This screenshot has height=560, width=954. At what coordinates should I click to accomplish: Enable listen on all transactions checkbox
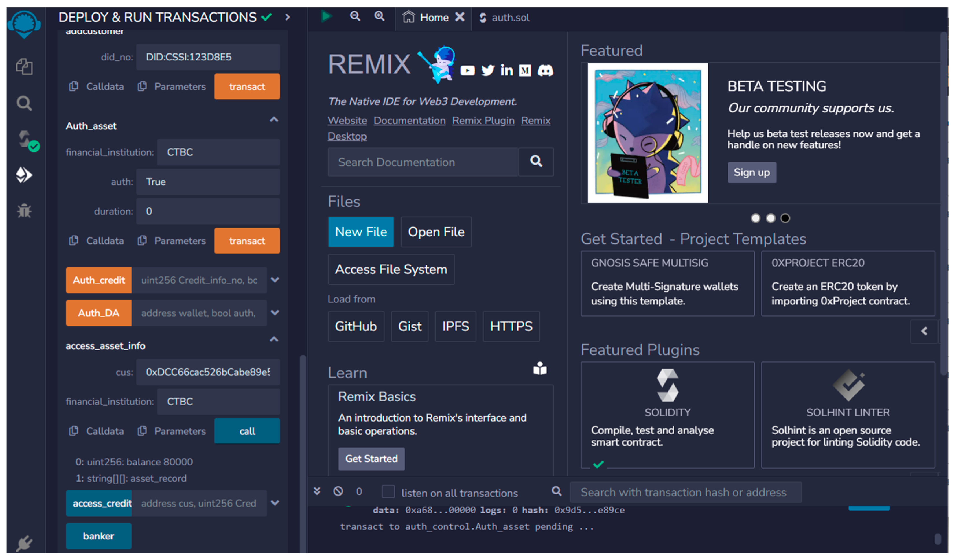tap(388, 491)
